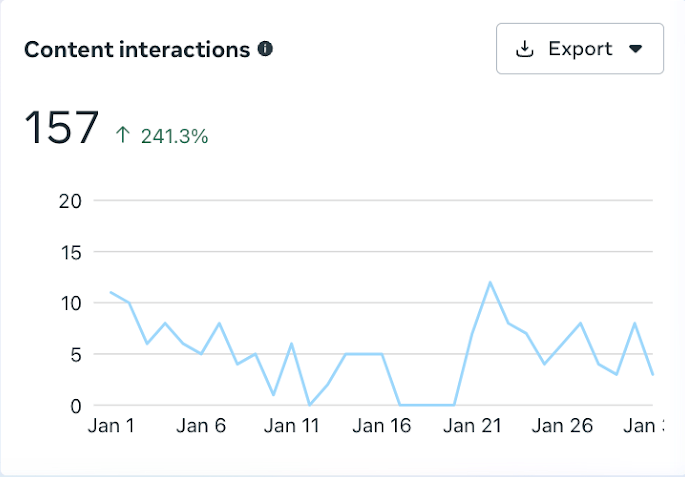Click the 15 y-axis label
The width and height of the screenshot is (689, 477).
[x=71, y=251]
